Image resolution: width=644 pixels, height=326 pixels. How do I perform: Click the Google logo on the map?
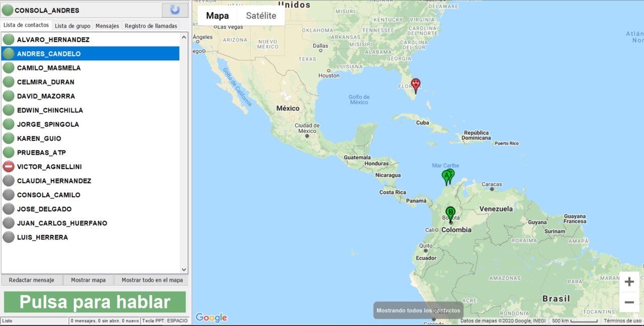211,317
